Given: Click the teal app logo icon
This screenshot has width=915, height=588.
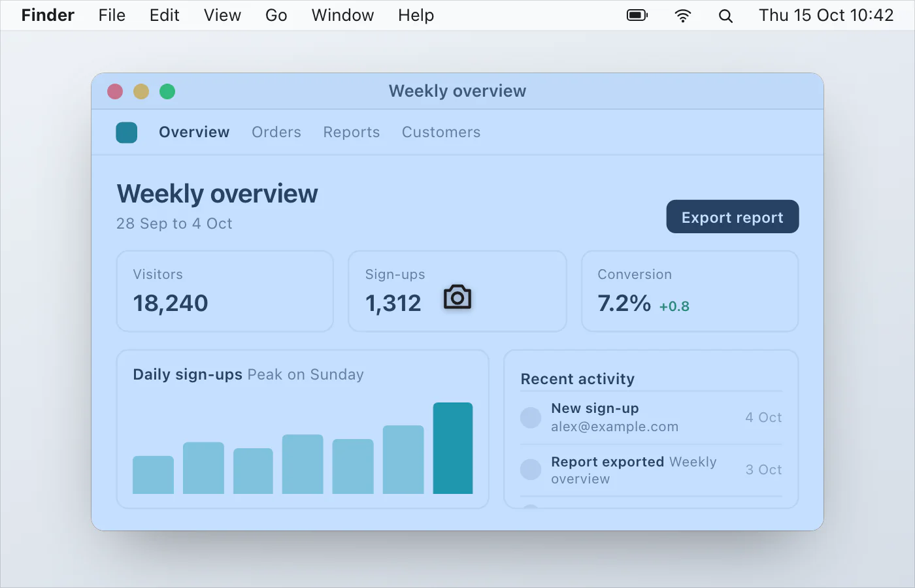Looking at the screenshot, I should coord(126,133).
